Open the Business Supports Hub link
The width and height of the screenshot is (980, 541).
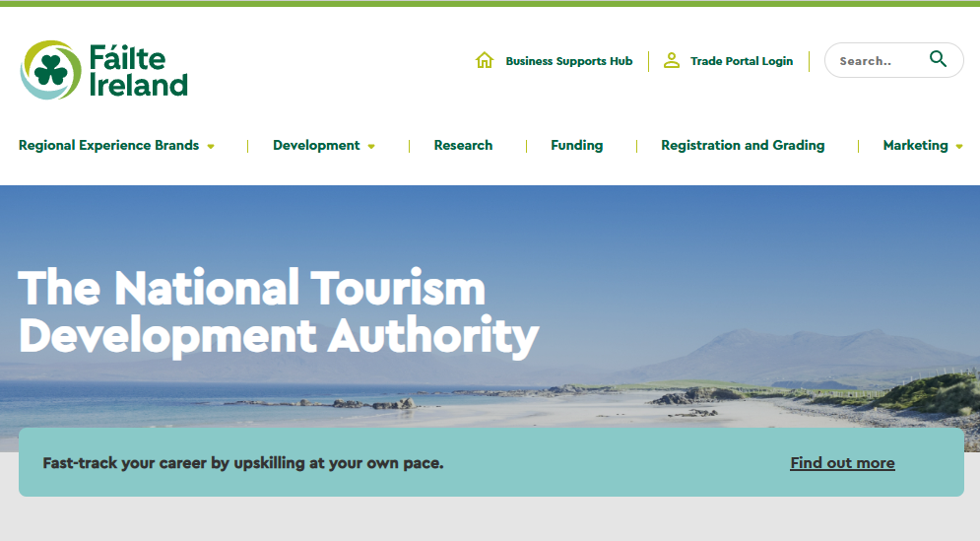568,61
